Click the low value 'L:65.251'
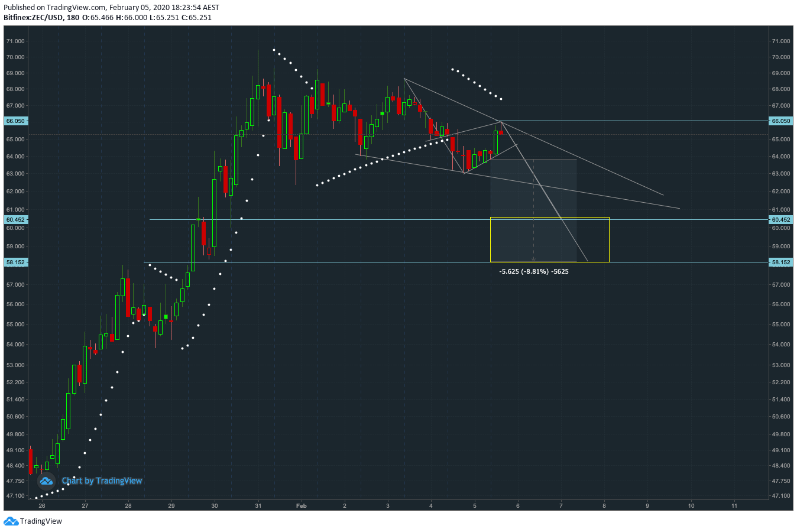The height and width of the screenshot is (532, 797). point(164,18)
